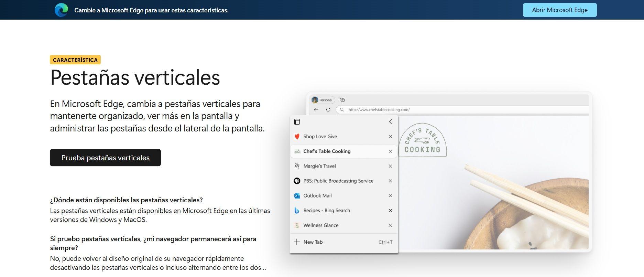Click the Ctrl+T shortcut label
Viewport: 644px width, 277px height.
pyautogui.click(x=385, y=242)
